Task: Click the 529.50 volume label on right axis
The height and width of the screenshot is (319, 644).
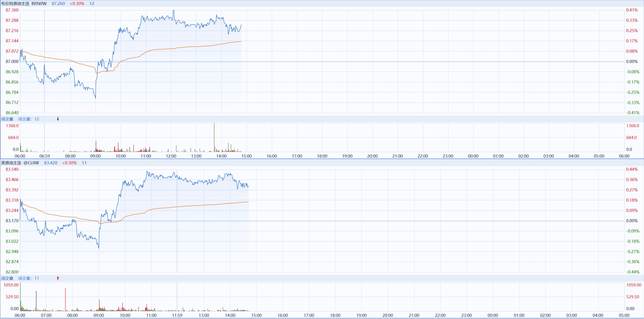Action: point(633,297)
